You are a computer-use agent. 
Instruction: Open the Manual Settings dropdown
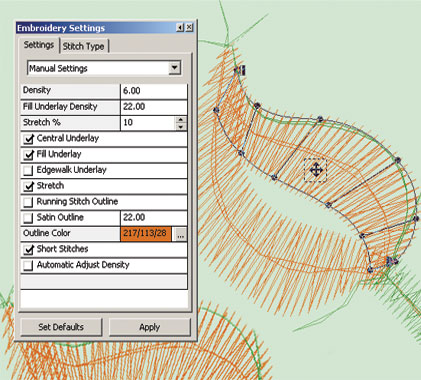tap(174, 68)
